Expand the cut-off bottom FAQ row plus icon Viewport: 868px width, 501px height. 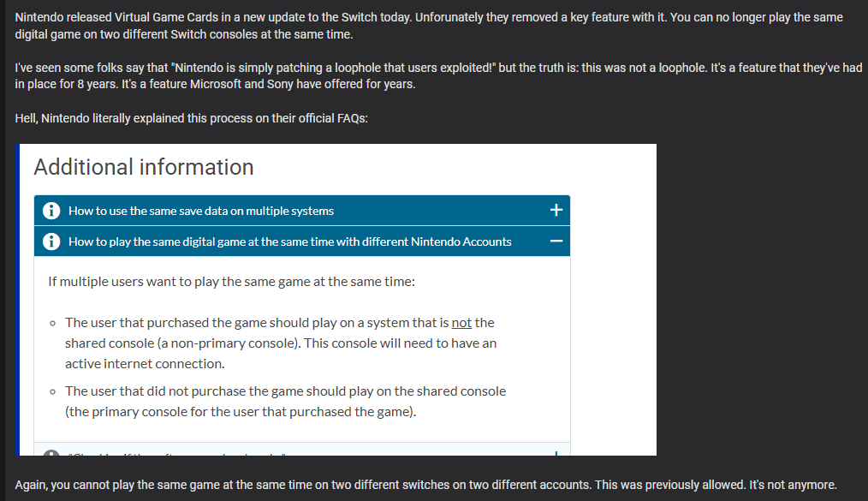point(556,453)
